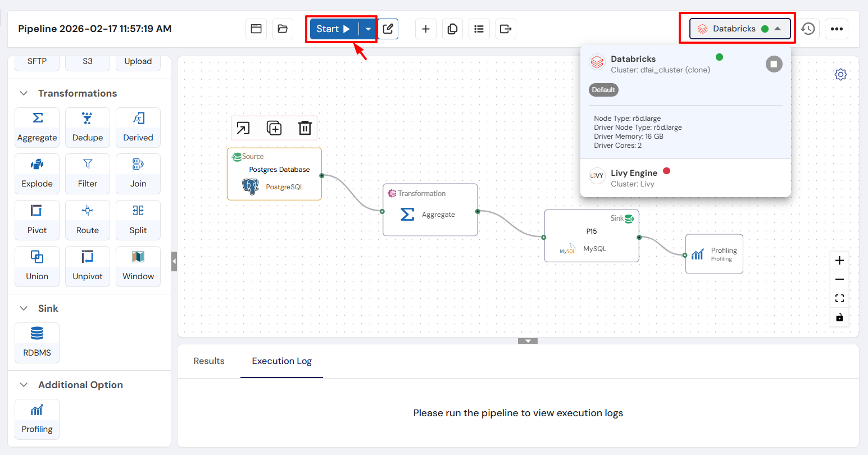Select the Join transformation icon
The image size is (868, 455).
pyautogui.click(x=138, y=174)
